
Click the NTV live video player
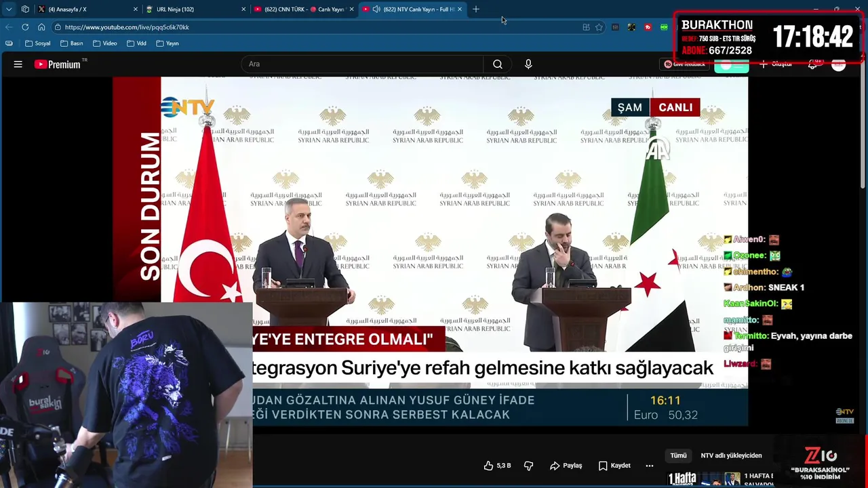coord(430,251)
